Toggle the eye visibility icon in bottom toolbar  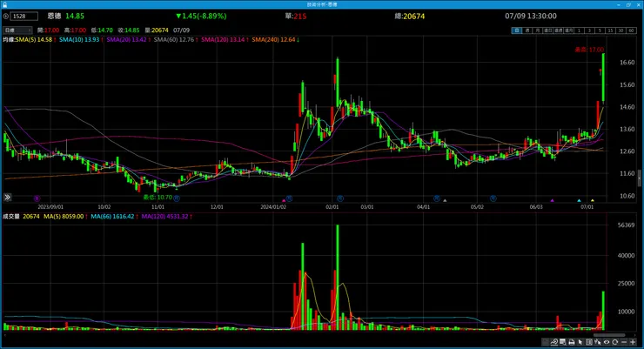607,342
